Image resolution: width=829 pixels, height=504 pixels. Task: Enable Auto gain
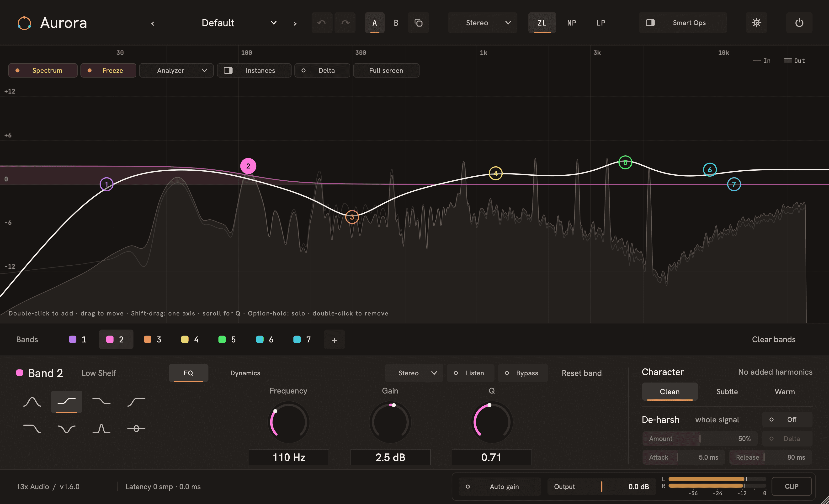(500, 487)
